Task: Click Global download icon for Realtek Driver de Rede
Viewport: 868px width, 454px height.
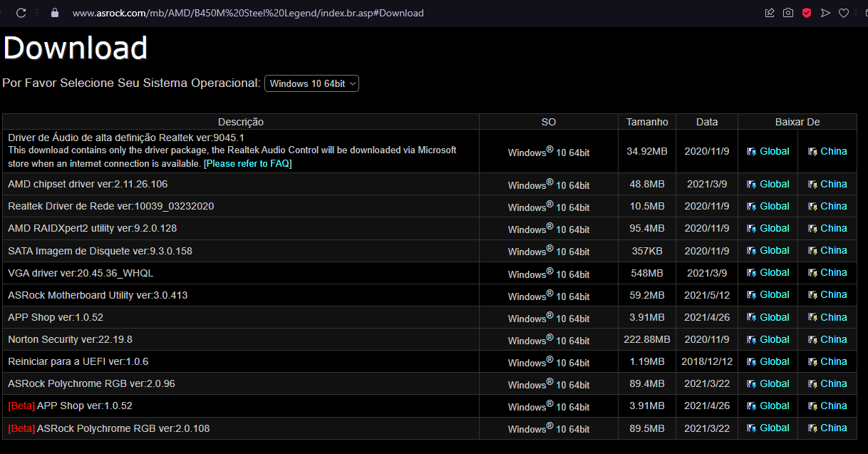Action: click(x=751, y=206)
